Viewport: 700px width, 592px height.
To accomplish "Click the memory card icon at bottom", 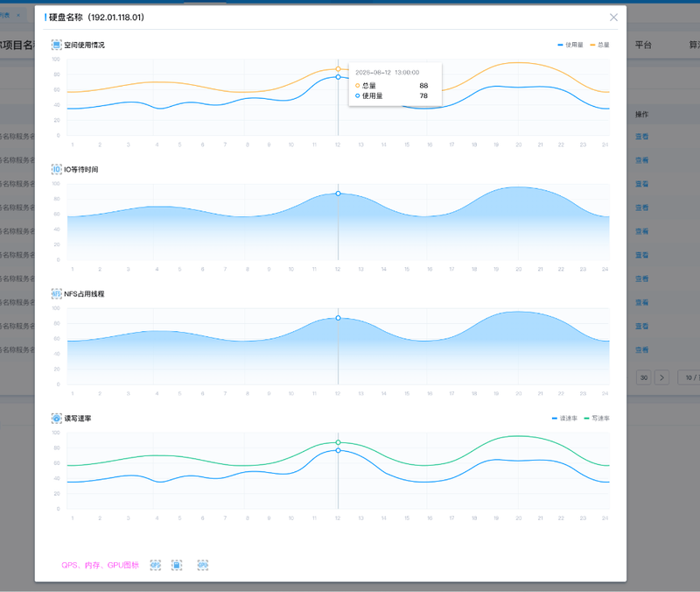I will click(177, 565).
